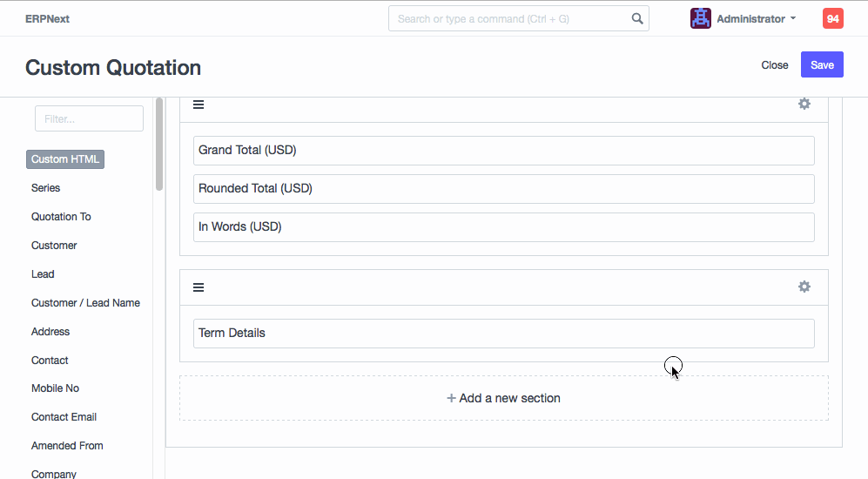Click the Grand Total (USD) field
Image resolution: width=868 pixels, height=479 pixels.
503,150
